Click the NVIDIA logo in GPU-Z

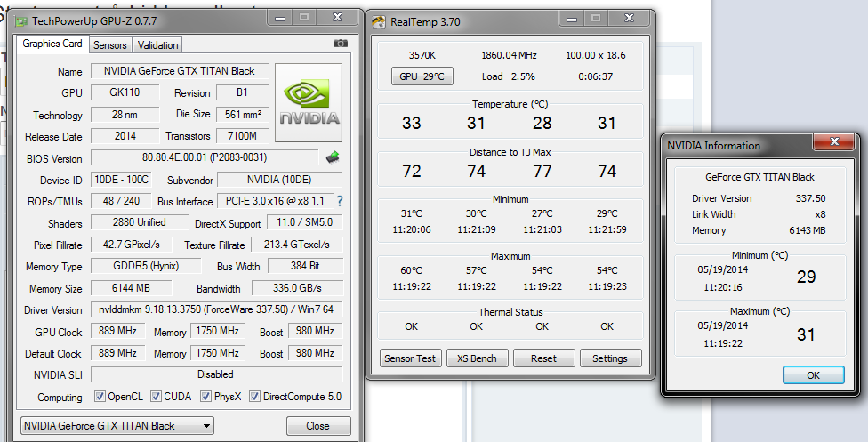309,102
